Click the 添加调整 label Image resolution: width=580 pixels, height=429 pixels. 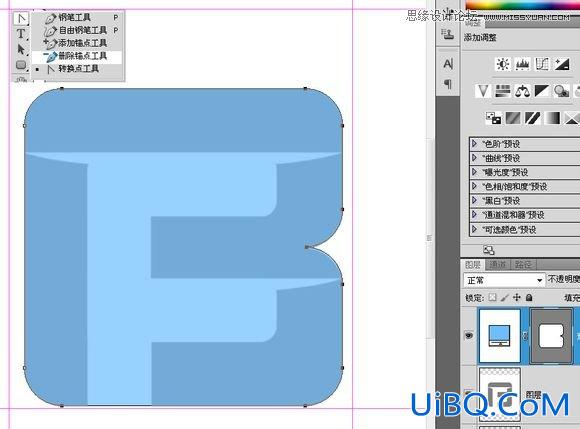[480, 38]
